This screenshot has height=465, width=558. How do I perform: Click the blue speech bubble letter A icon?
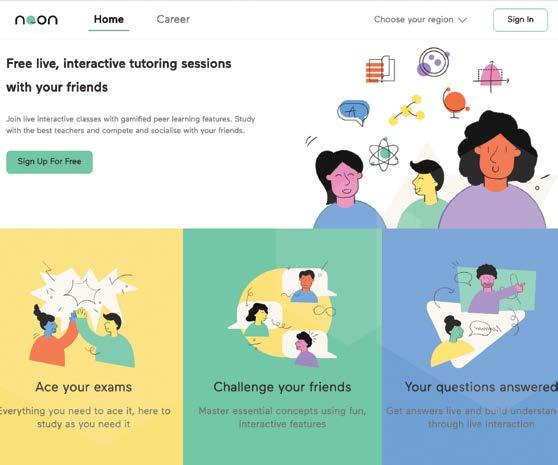(353, 112)
